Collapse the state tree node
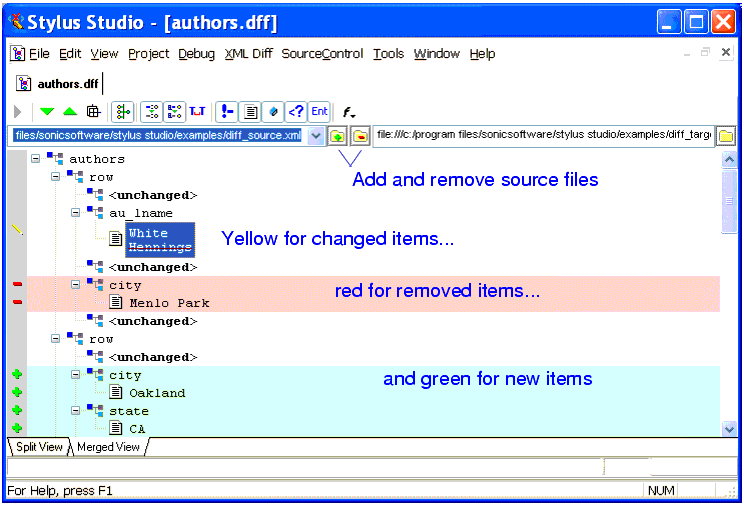This screenshot has height=505, width=744. 76,411
